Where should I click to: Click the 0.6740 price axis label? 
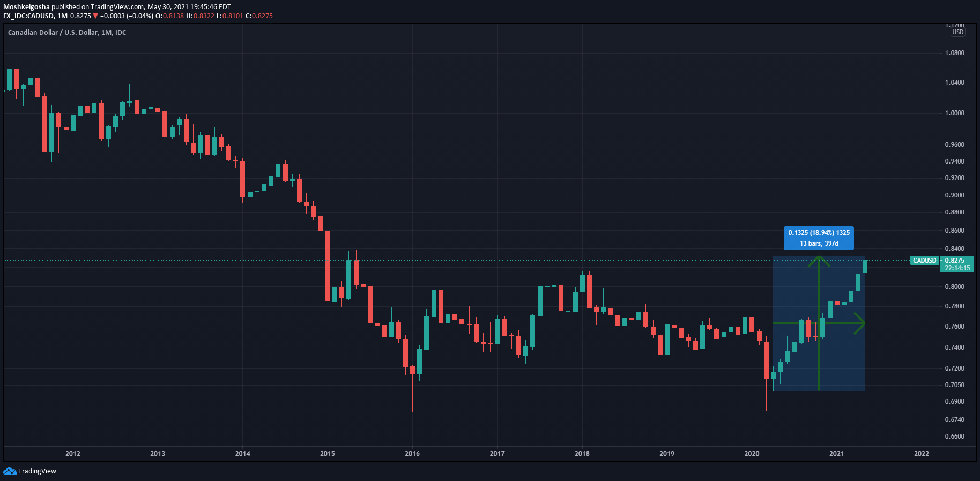(x=954, y=420)
